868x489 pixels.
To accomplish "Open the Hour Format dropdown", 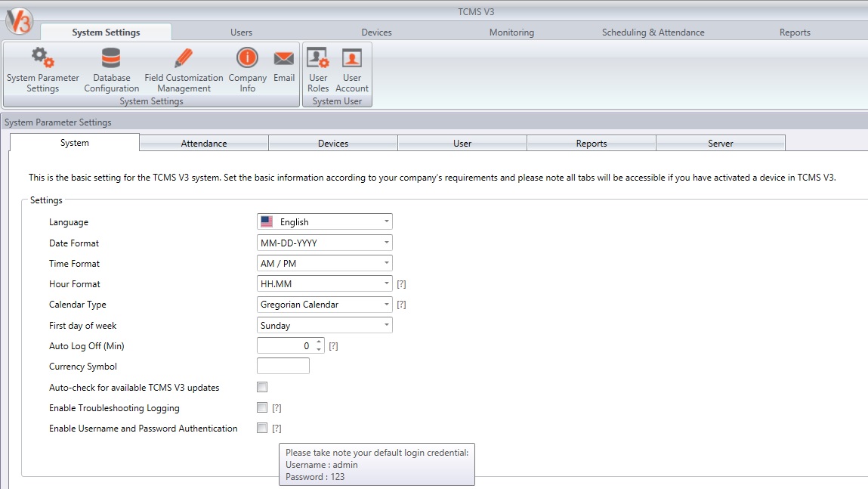I will 324,283.
